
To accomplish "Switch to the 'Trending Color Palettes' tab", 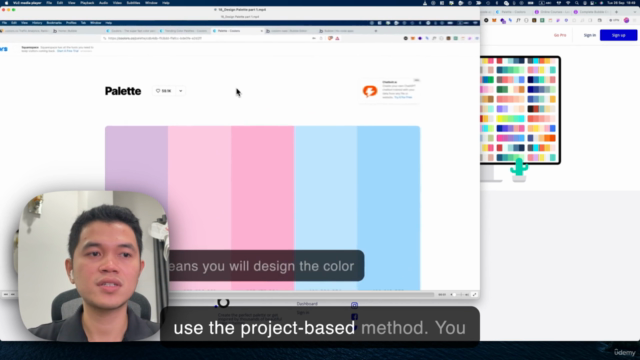I will [x=184, y=31].
